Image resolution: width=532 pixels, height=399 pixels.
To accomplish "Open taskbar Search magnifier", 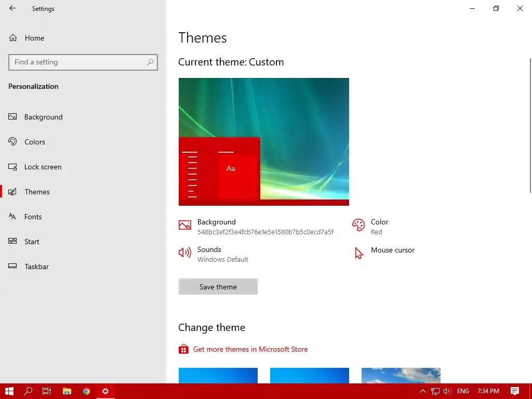I will pos(28,391).
